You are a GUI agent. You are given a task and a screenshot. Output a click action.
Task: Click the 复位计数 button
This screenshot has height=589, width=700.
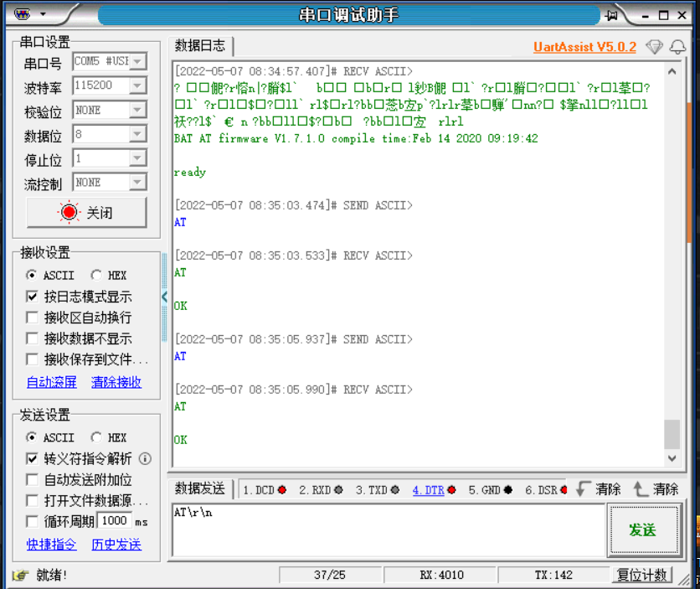pos(641,575)
